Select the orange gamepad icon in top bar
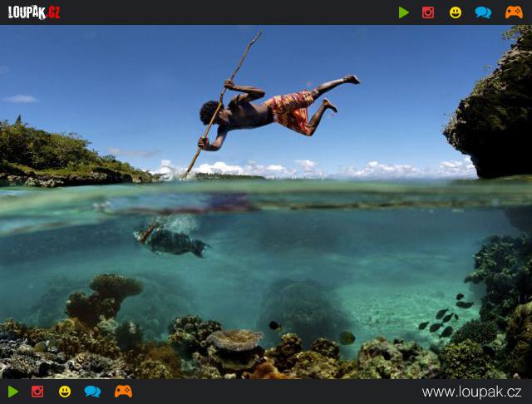Viewport: 532px width, 404px height. click(x=514, y=12)
